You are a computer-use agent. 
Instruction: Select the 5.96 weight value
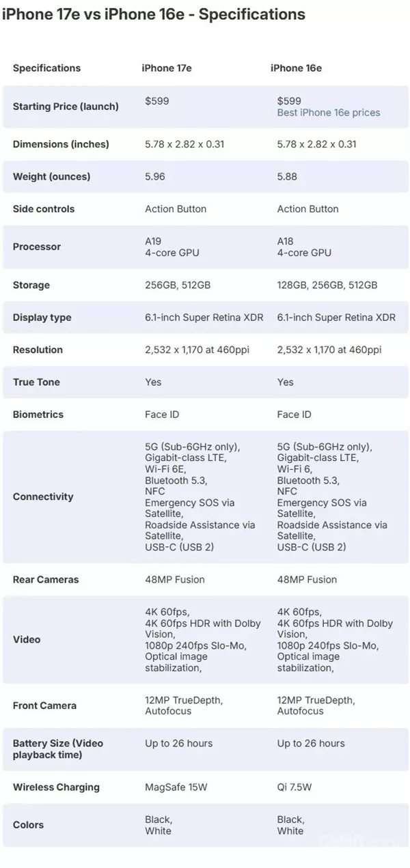pyautogui.click(x=155, y=177)
